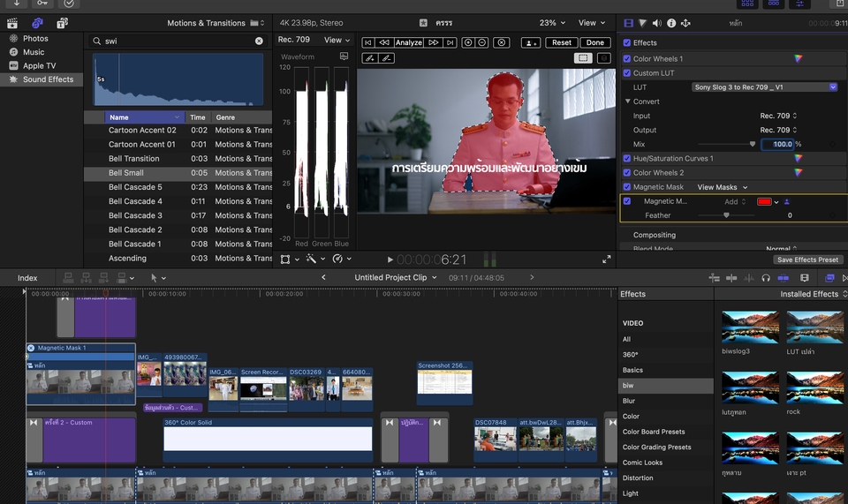
Task: Open the viewer zoom 23% dropdown
Action: pos(552,23)
